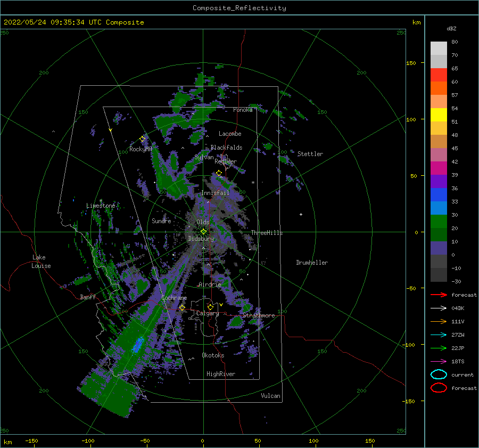Click the Stettler label
This screenshot has width=479, height=448.
[x=310, y=154]
